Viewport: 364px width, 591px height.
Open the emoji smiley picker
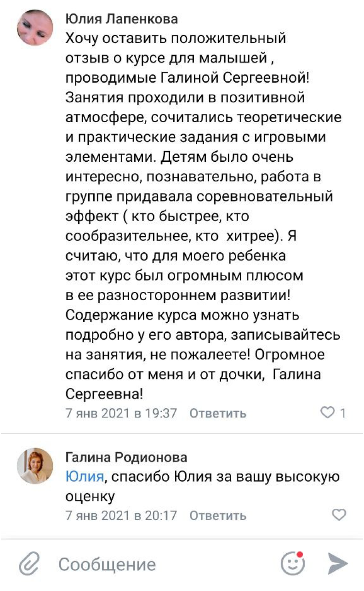point(292,564)
